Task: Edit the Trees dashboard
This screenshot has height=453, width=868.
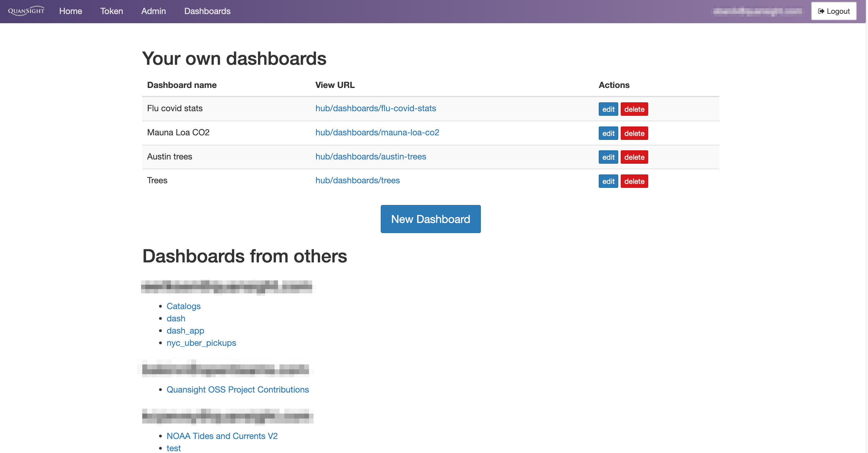Action: (x=608, y=181)
